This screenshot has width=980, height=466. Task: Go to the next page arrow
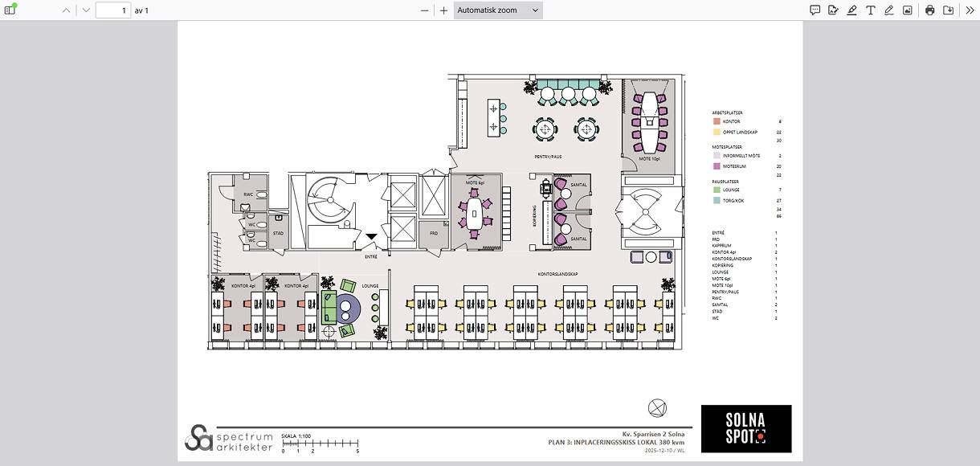[86, 10]
